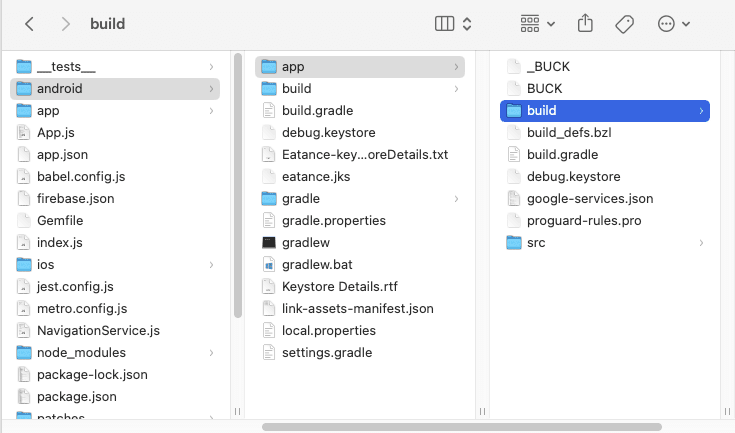The image size is (735, 433).
Task: Select the proguard-rules.pro file
Action: pyautogui.click(x=583, y=220)
